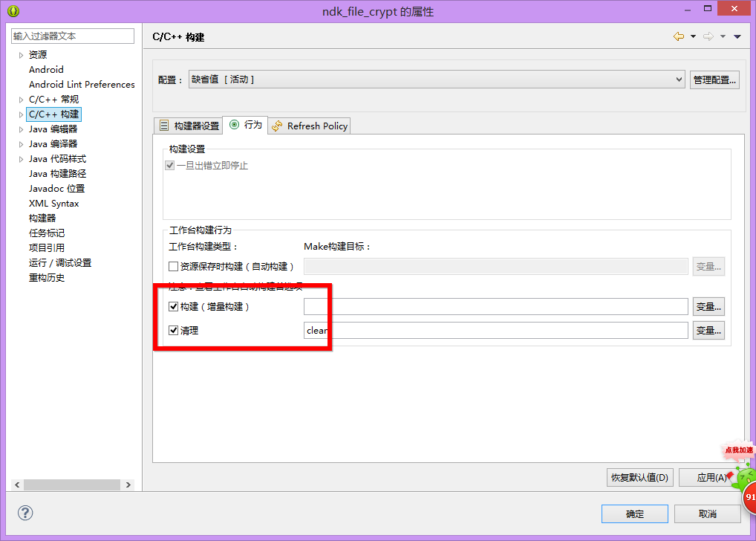
Task: Select Android in the tree
Action: [46, 70]
